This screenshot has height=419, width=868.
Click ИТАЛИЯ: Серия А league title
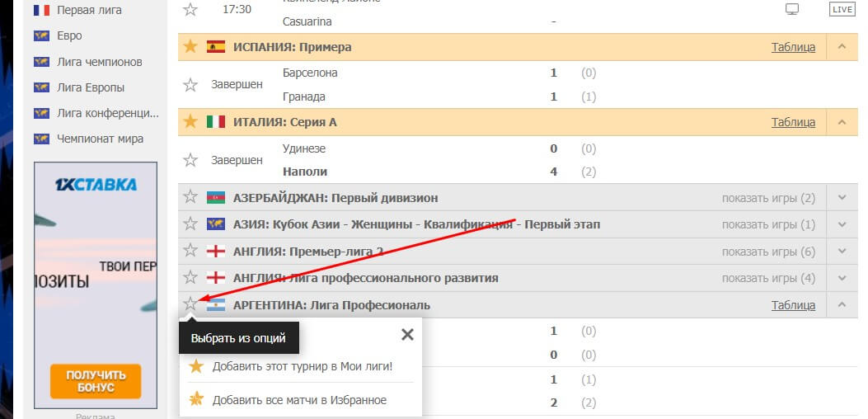tap(285, 123)
